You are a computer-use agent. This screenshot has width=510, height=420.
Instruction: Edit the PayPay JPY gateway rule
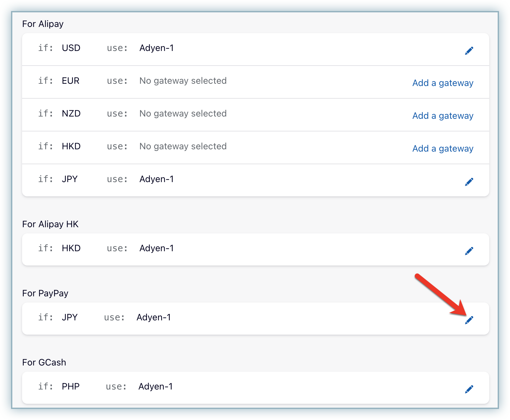point(469,320)
